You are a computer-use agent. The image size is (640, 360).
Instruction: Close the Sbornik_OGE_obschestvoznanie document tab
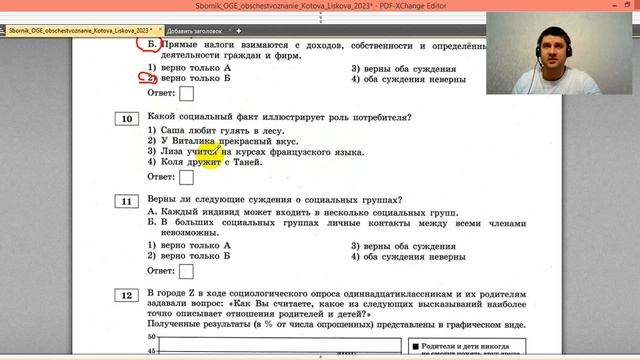(160, 29)
